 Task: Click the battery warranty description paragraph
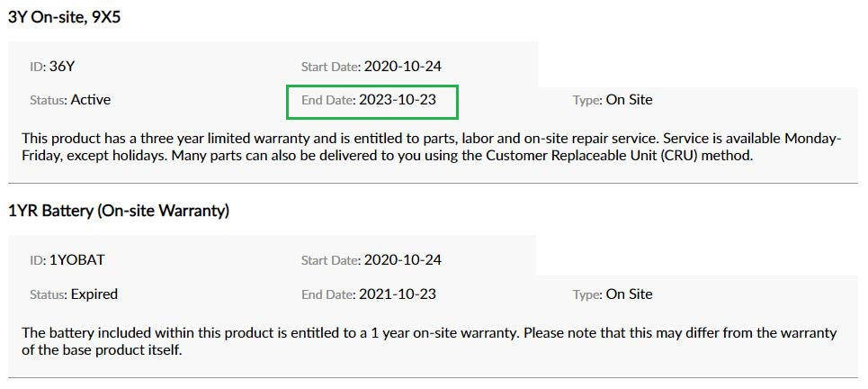coord(429,341)
